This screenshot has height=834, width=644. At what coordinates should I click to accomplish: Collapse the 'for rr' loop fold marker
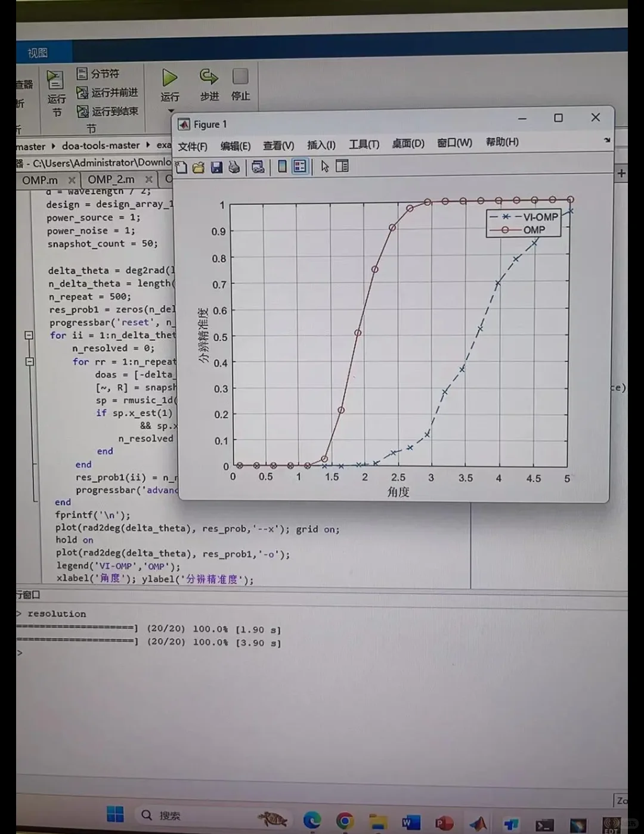(x=29, y=361)
